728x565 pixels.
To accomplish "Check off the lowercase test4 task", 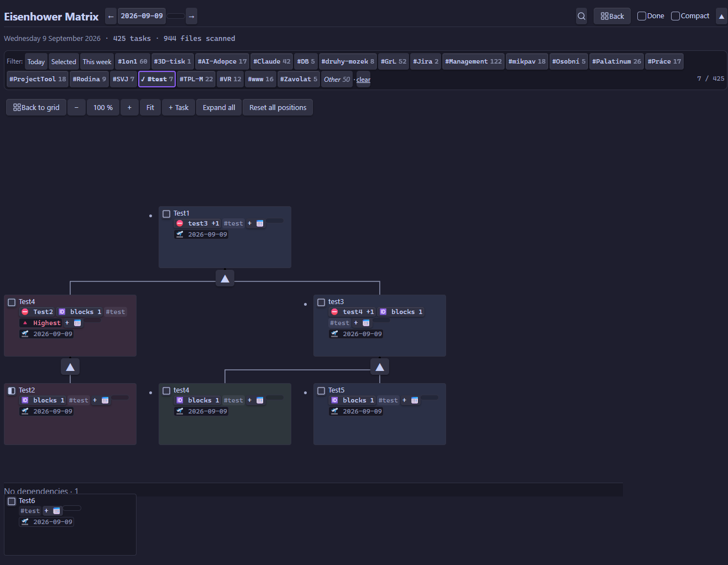I will tap(166, 391).
